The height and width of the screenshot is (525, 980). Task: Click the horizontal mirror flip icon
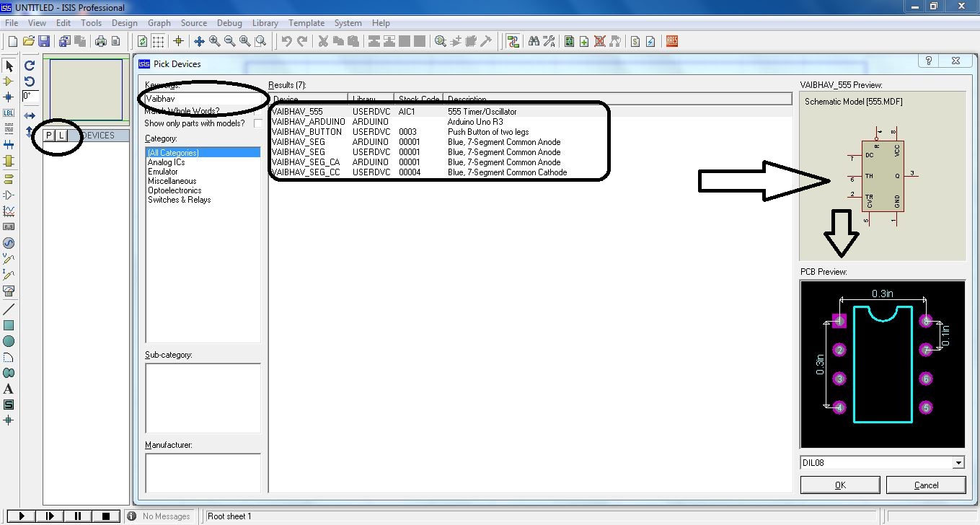[x=30, y=115]
